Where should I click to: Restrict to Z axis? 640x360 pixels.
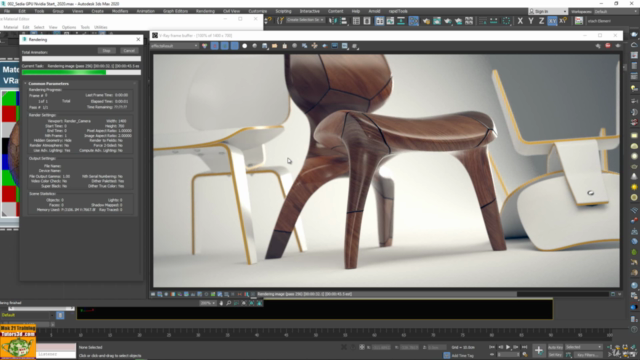[541, 21]
